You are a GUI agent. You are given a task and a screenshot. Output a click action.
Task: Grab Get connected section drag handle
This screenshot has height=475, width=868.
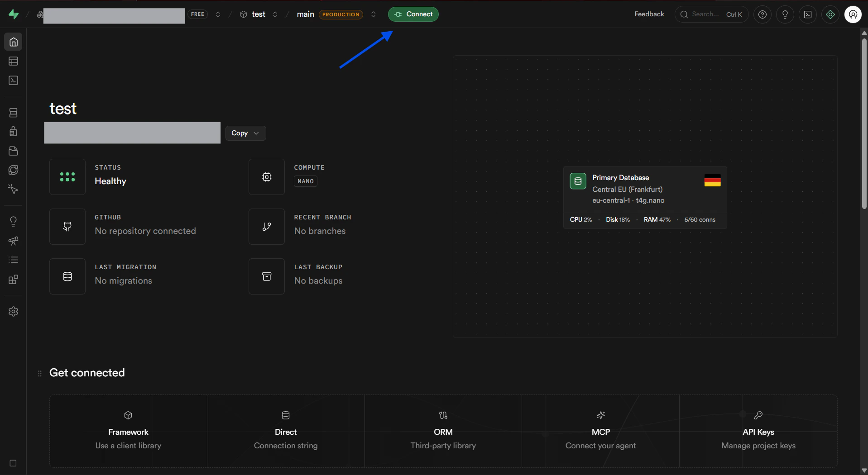(40, 374)
